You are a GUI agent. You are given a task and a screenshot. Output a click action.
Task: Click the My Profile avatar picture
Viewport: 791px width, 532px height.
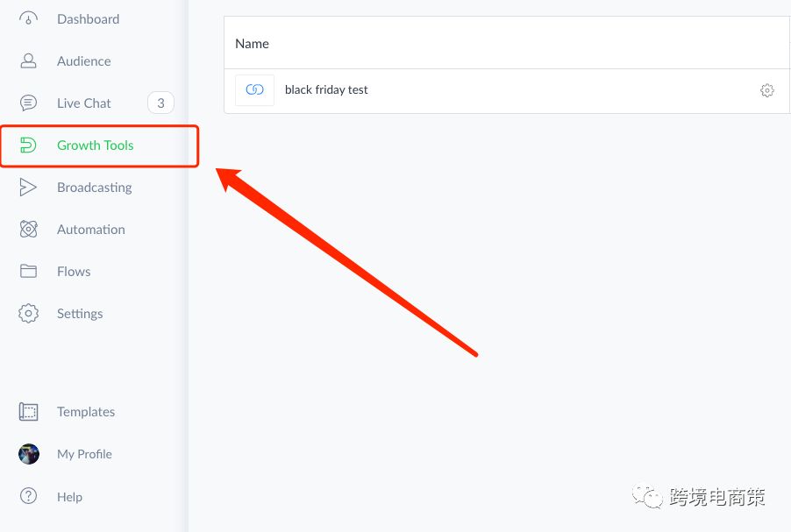29,454
